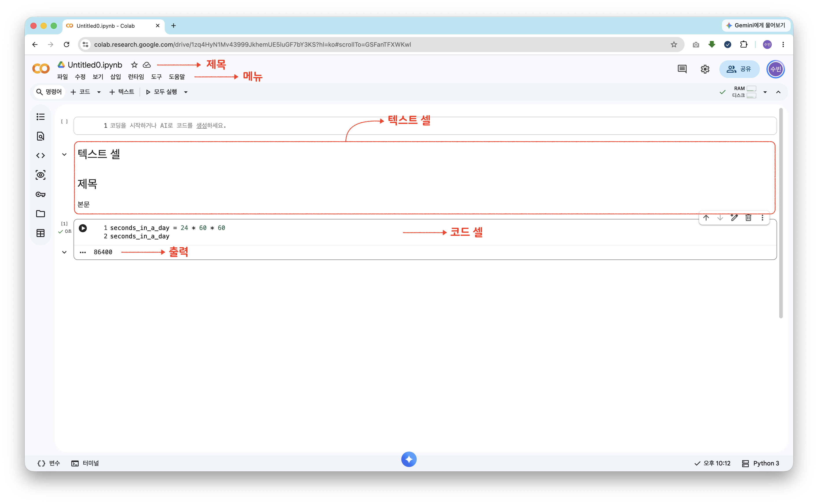Open the 도구 menu
The image size is (818, 504).
click(x=156, y=77)
